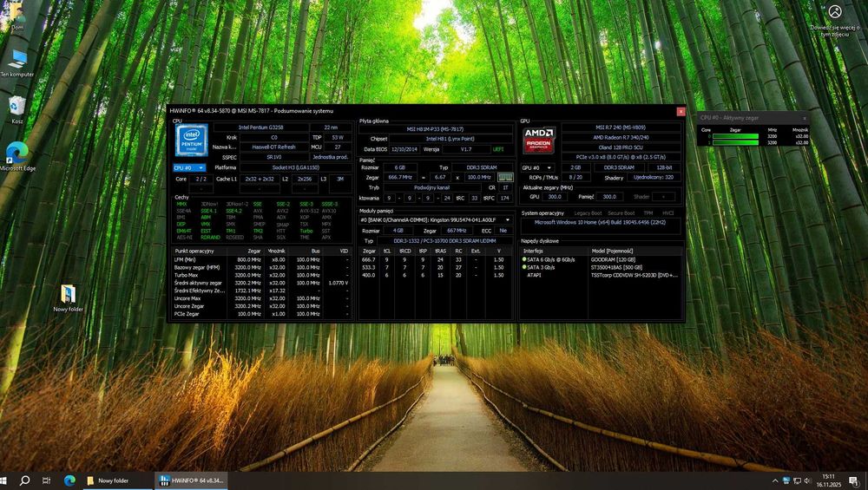Image resolution: width=868 pixels, height=490 pixels.
Task: Click the Ujednolicony: 320 shaders field
Action: pos(654,178)
